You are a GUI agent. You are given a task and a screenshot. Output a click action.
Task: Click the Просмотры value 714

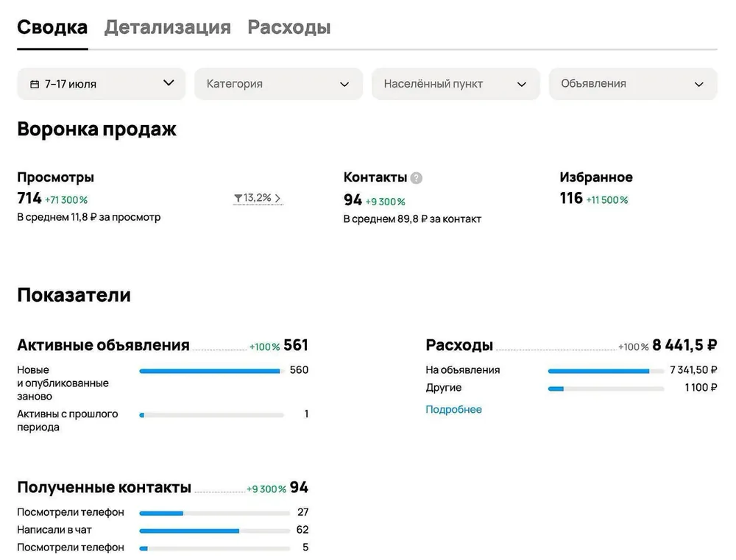click(x=29, y=198)
